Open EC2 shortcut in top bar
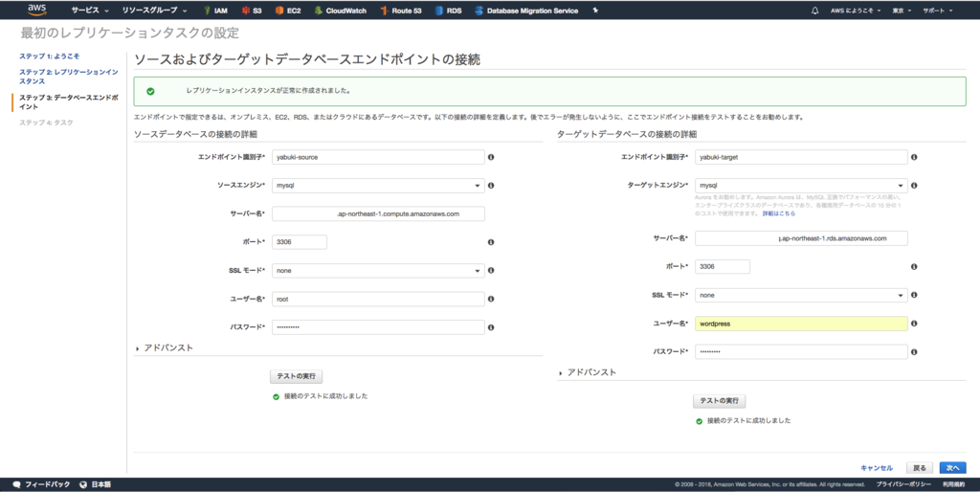Viewport: 980px width, 492px height. click(x=288, y=11)
